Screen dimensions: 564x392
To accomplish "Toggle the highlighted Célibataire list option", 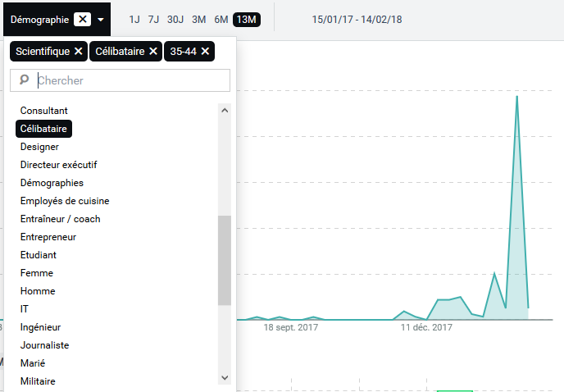I will point(43,129).
